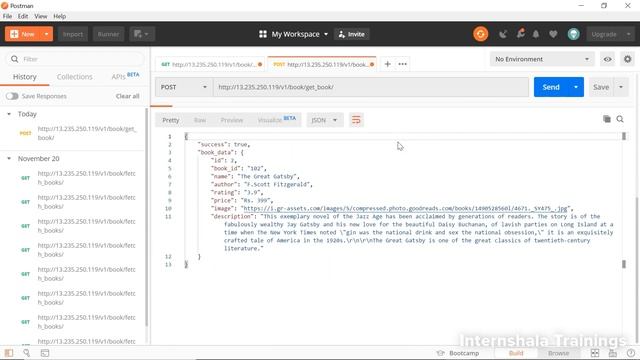Show response in Pretty view
The image size is (640, 360).
tap(171, 120)
